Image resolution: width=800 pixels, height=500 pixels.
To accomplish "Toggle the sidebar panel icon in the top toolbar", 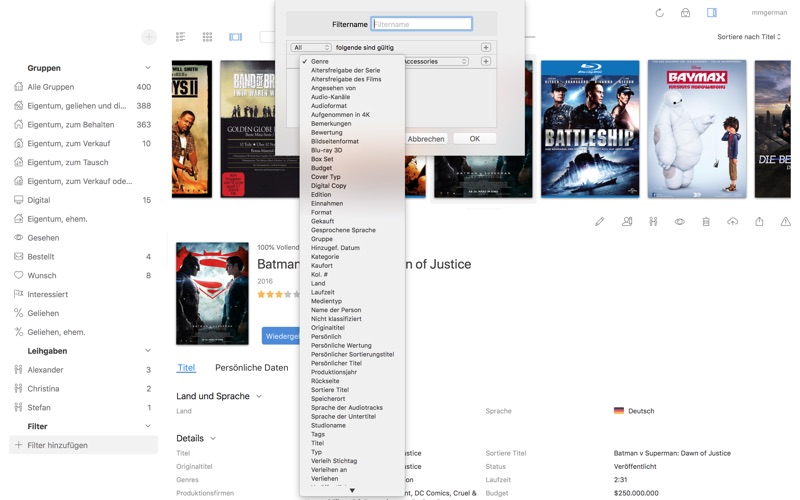I will coord(712,12).
